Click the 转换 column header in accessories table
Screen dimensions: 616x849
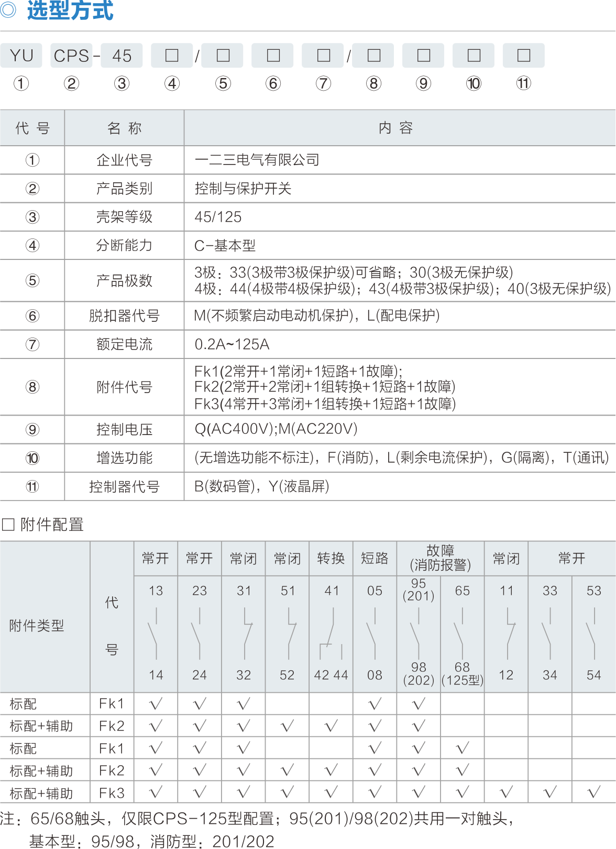click(x=331, y=558)
